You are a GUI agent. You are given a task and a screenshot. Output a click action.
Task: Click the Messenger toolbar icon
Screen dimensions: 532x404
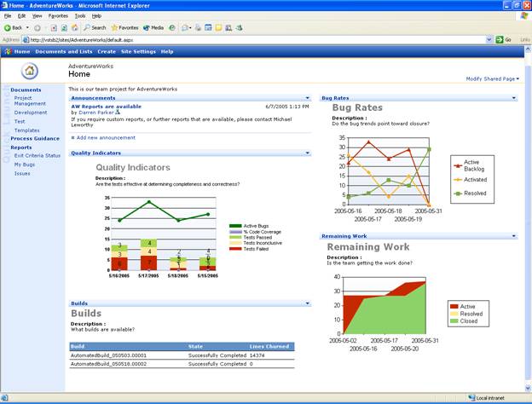point(240,28)
